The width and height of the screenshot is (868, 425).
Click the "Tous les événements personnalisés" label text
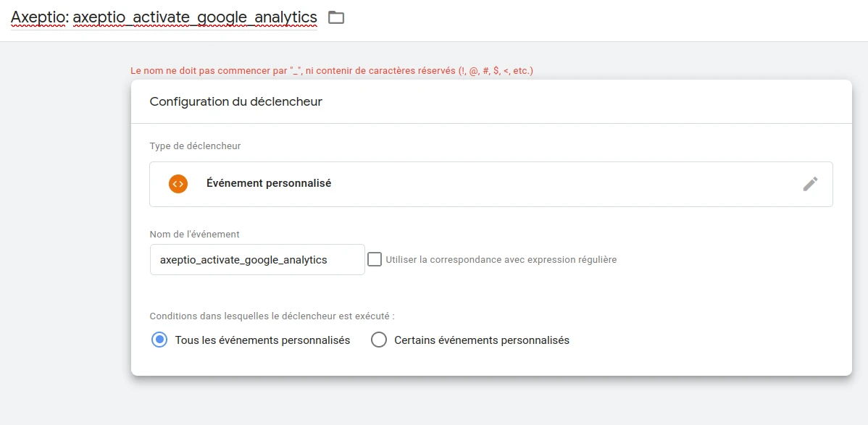[262, 340]
